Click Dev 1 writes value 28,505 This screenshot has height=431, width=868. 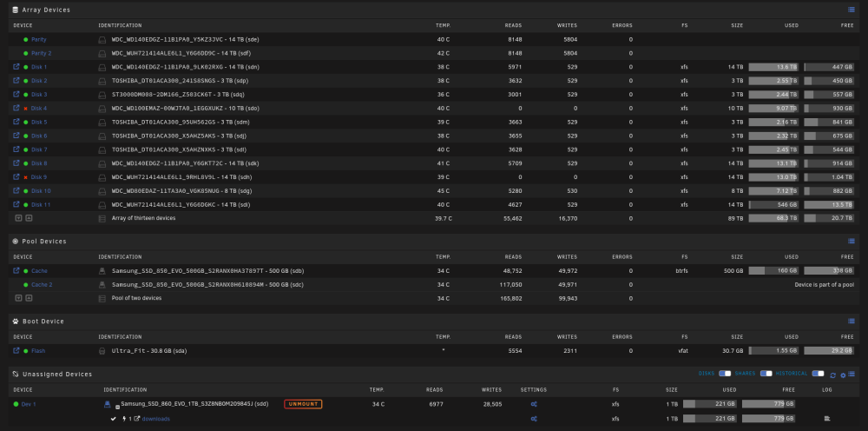click(491, 404)
